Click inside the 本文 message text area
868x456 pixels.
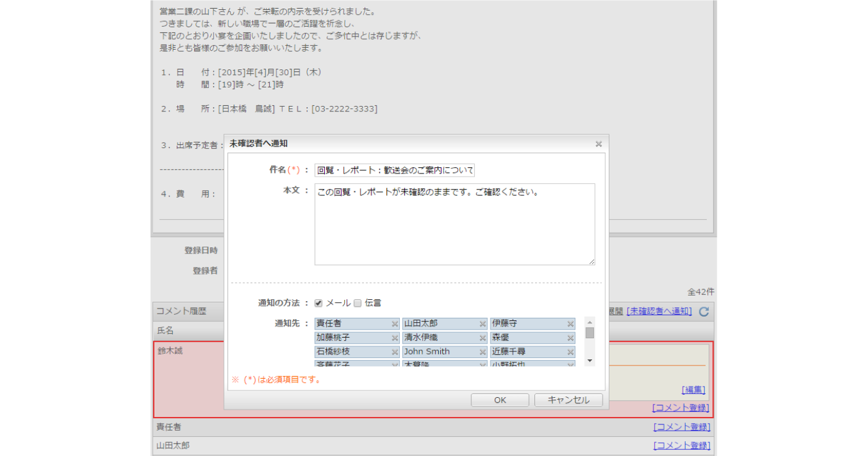coord(454,224)
